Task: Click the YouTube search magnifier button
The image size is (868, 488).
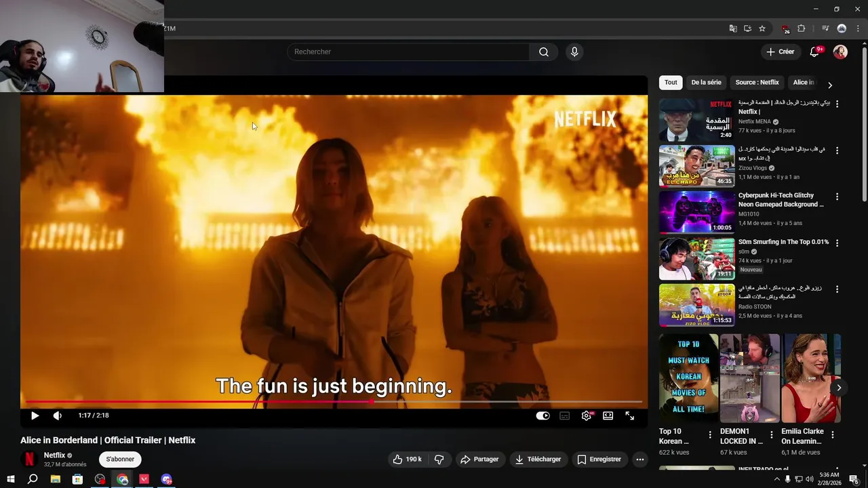Action: 544,52
